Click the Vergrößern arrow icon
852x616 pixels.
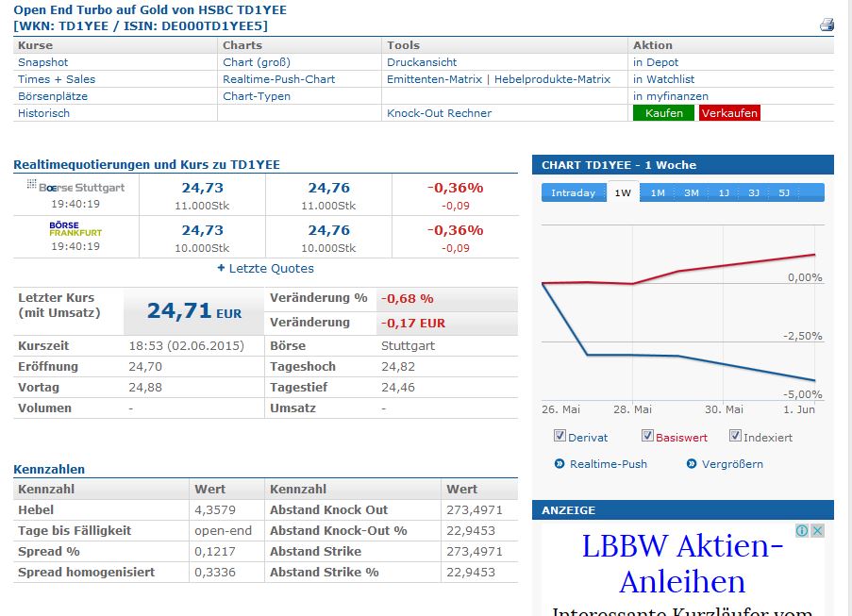[x=692, y=464]
